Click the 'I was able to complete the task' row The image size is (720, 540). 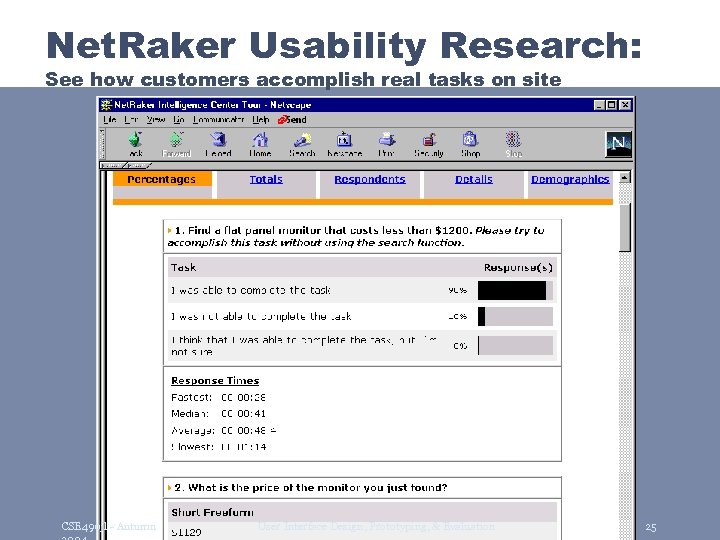point(362,290)
